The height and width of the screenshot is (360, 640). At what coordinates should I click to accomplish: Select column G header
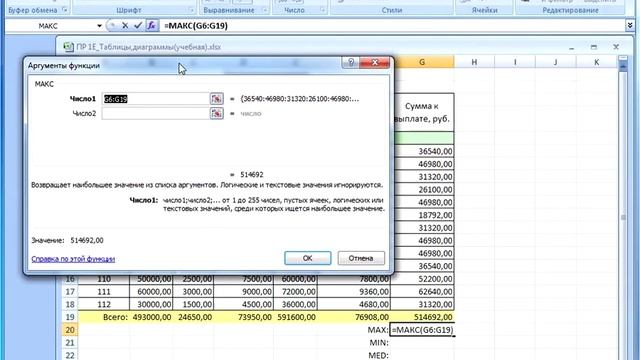(422, 62)
